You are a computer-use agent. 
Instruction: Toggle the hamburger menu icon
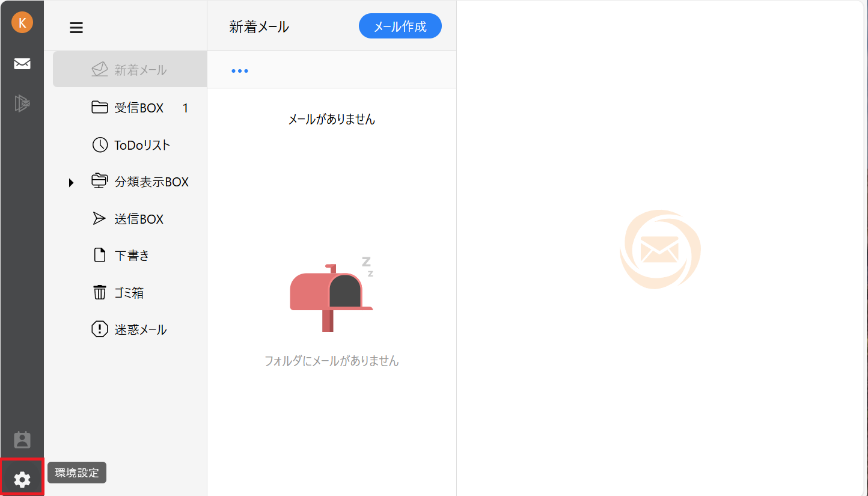(x=76, y=28)
